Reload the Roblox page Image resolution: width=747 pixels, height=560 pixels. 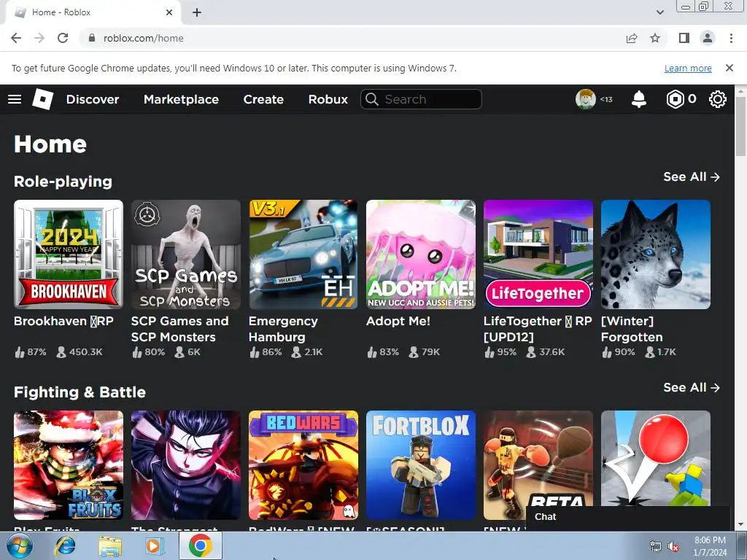coord(63,38)
